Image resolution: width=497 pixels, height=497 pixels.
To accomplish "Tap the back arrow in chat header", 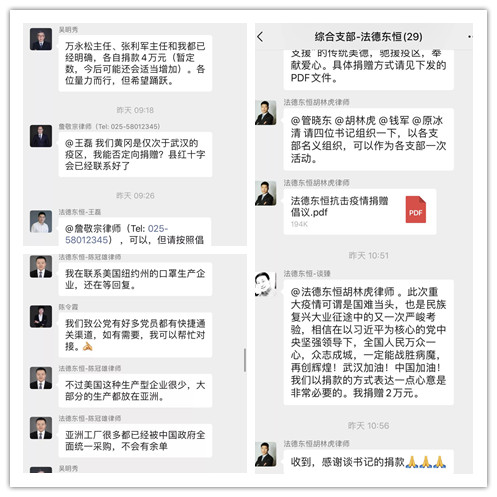I will [x=260, y=36].
